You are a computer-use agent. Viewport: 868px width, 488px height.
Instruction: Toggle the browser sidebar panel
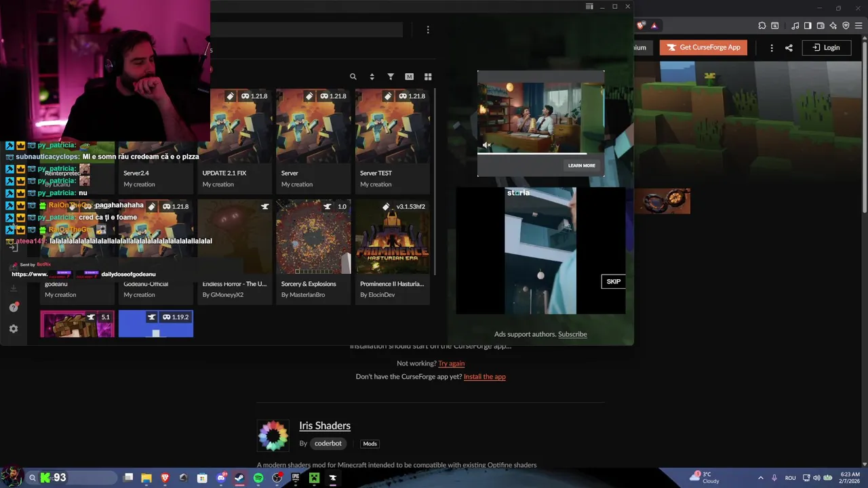pos(808,26)
